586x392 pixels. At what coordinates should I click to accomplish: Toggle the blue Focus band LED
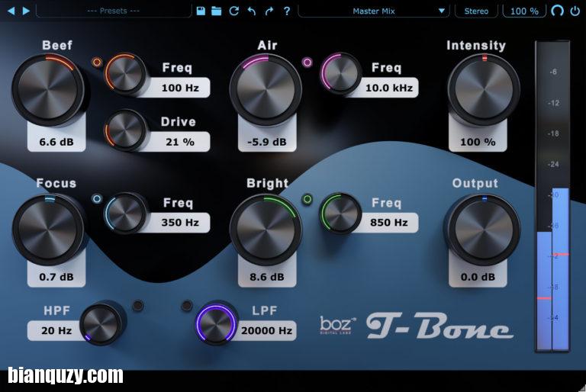(x=97, y=199)
